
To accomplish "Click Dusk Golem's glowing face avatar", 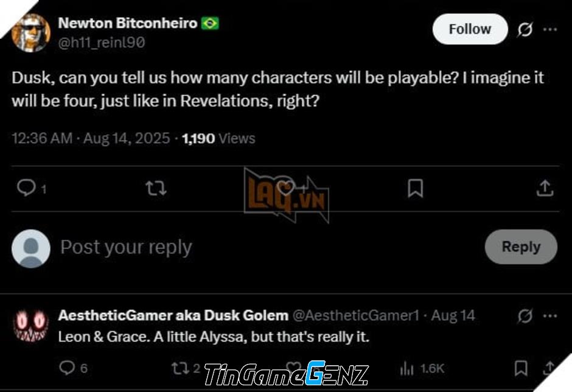I will 30,326.
